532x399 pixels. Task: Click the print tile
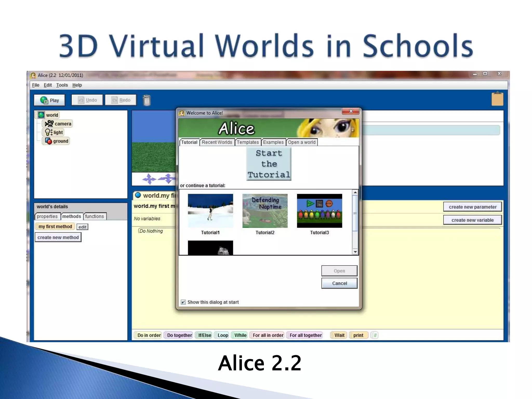point(359,335)
